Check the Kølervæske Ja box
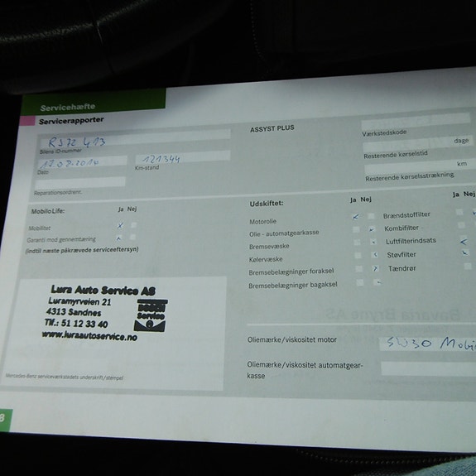The height and width of the screenshot is (476, 476). pyautogui.click(x=358, y=255)
